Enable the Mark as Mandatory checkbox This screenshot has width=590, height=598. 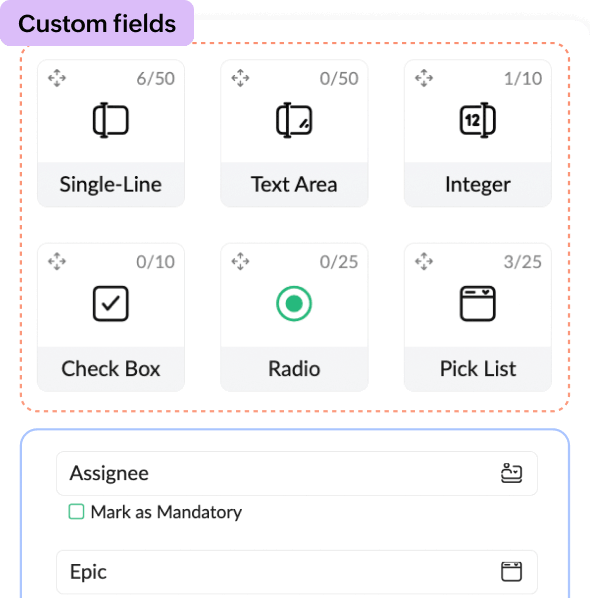(x=76, y=512)
